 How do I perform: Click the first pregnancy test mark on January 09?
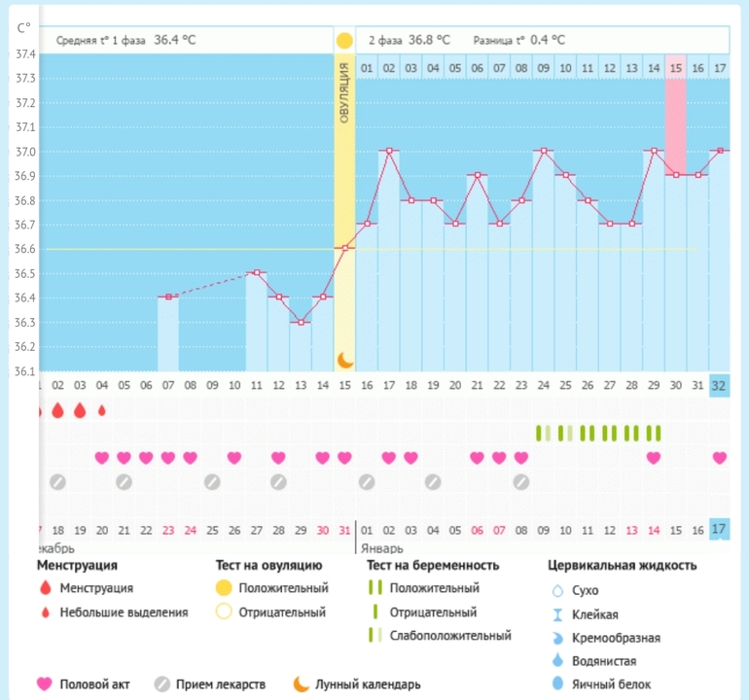[538, 433]
